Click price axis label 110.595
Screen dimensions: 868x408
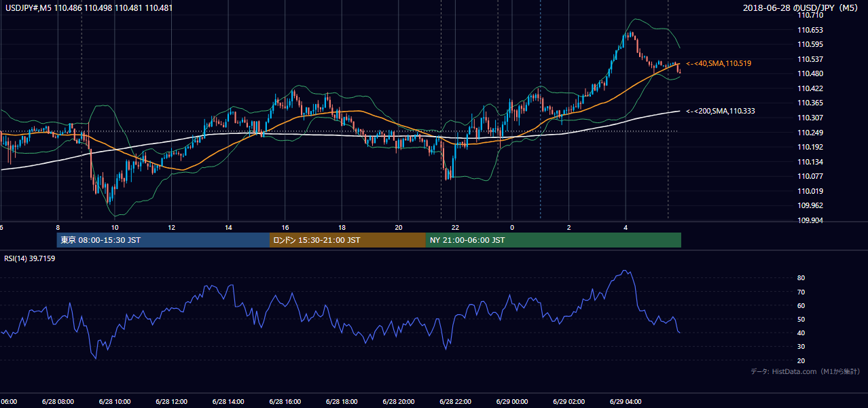tap(811, 44)
